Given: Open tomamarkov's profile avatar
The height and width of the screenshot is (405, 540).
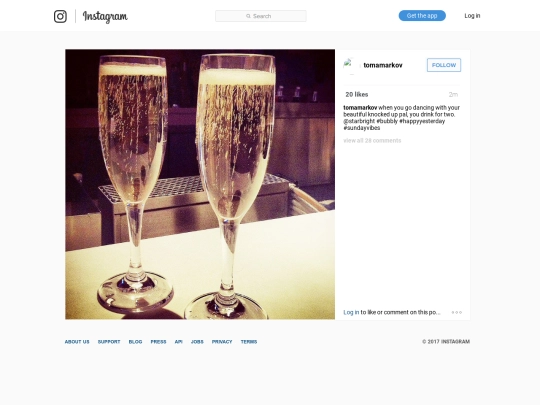Looking at the screenshot, I should (351, 65).
